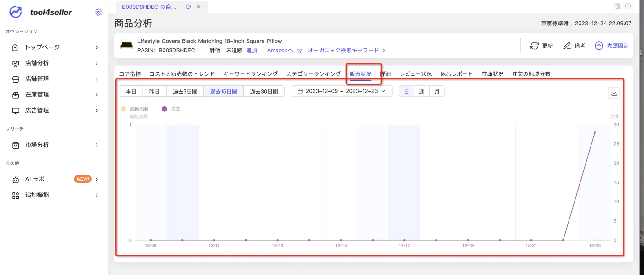Open the 2023-12-09 – 2023-12-23 date picker
Viewport: 644px width, 275px height.
pos(341,91)
